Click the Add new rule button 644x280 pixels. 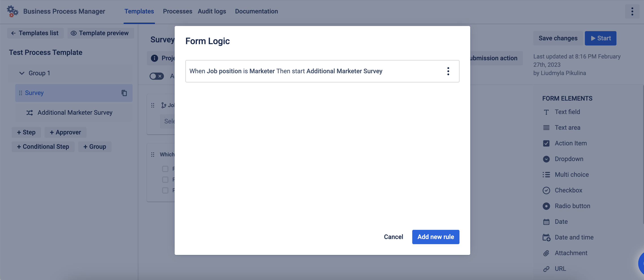point(435,237)
